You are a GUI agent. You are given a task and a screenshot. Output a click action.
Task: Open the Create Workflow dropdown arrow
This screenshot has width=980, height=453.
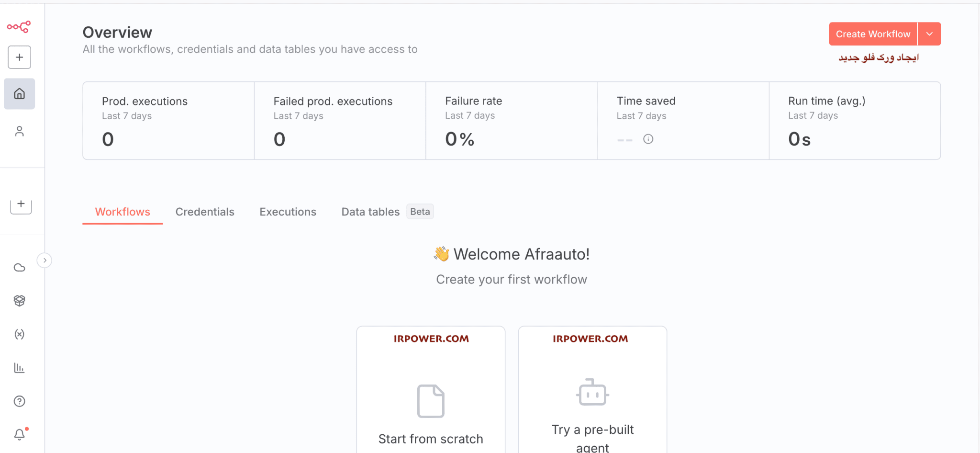pyautogui.click(x=929, y=34)
